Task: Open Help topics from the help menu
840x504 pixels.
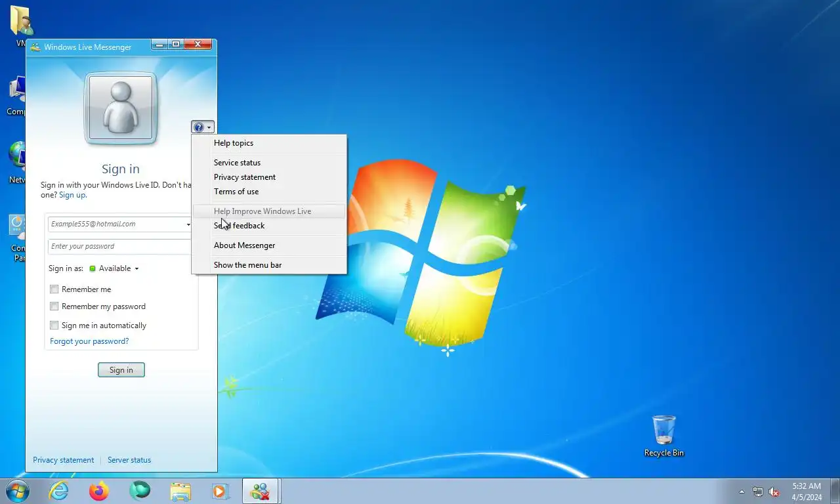Action: (x=269, y=143)
